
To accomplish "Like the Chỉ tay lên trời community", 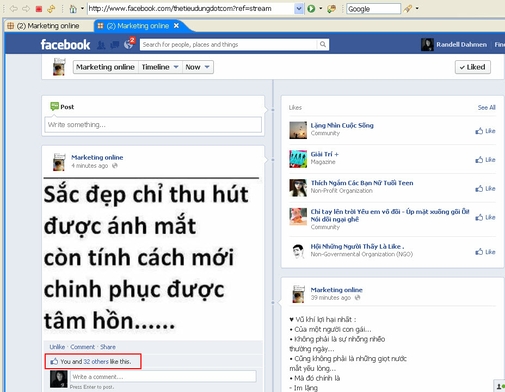I will (485, 217).
